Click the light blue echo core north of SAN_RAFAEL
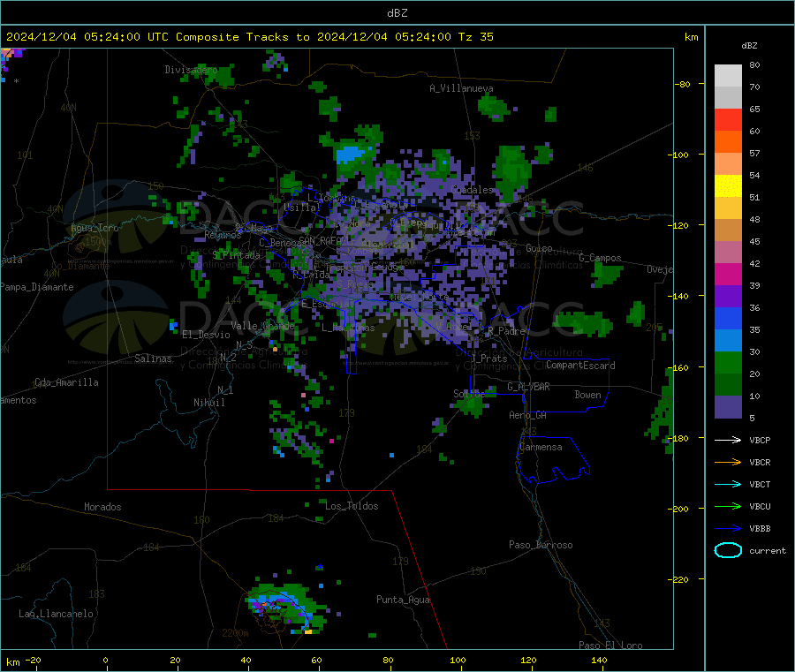This screenshot has width=795, height=672. pyautogui.click(x=351, y=154)
